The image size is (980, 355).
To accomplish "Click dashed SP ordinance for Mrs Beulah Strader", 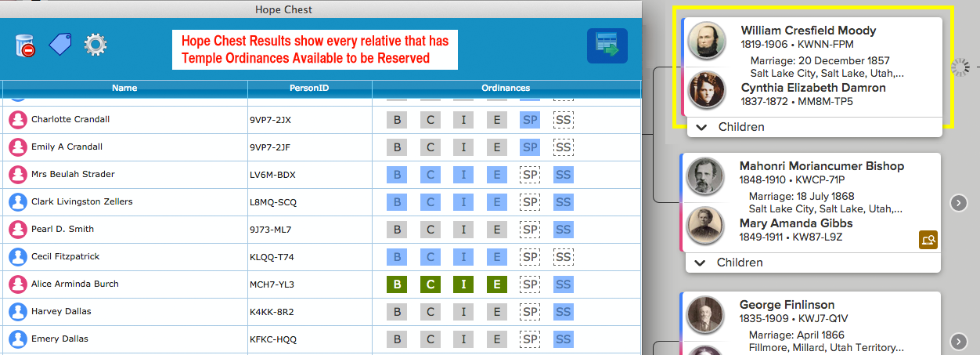I will (x=530, y=175).
